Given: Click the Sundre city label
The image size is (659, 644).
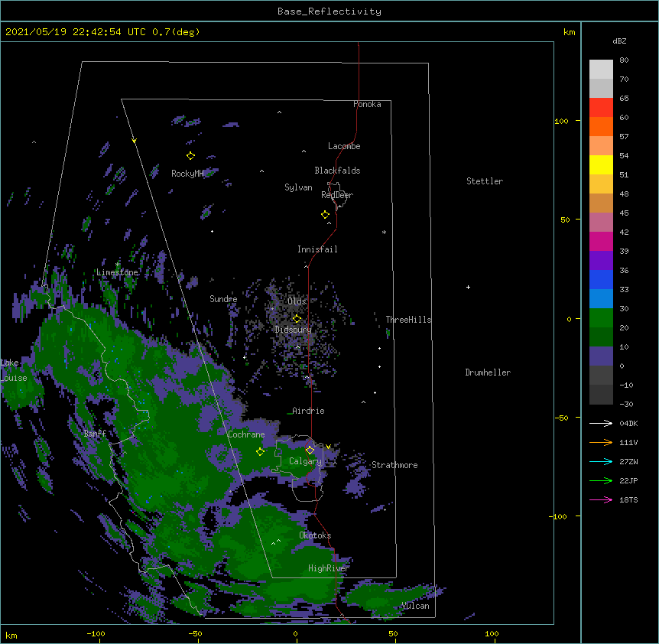Looking at the screenshot, I should pos(223,299).
